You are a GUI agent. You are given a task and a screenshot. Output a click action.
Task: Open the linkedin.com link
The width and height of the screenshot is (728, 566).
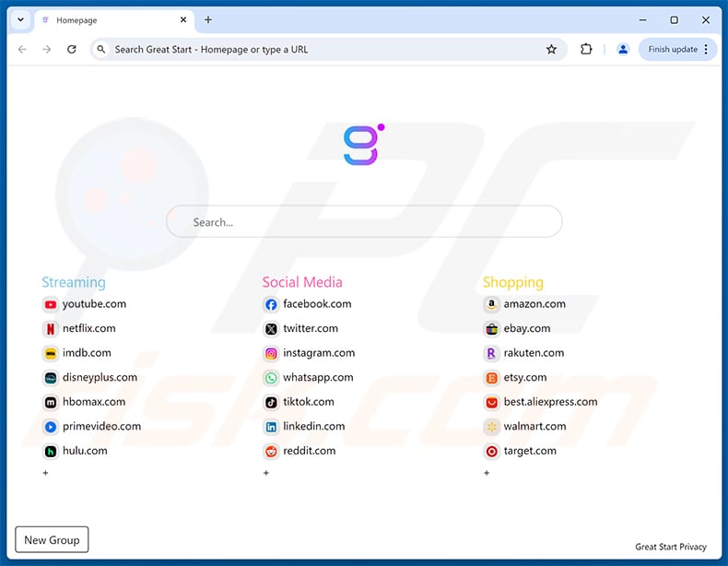pyautogui.click(x=314, y=426)
